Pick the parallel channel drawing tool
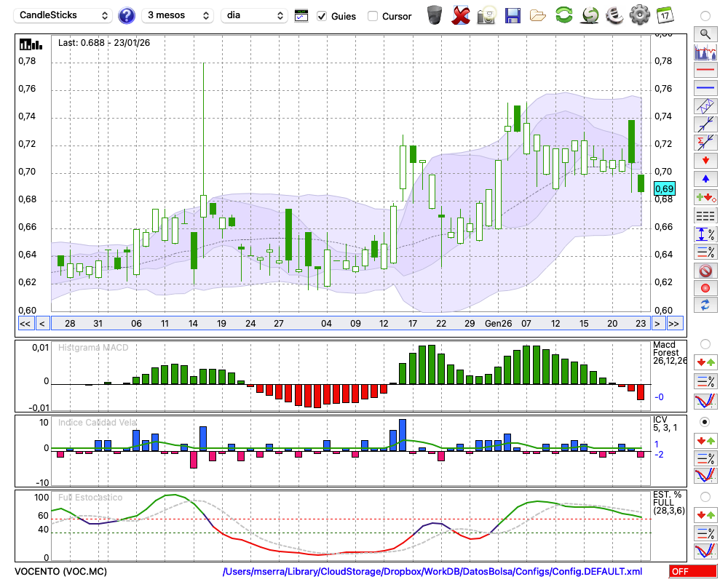The height and width of the screenshot is (582, 728). click(x=705, y=106)
